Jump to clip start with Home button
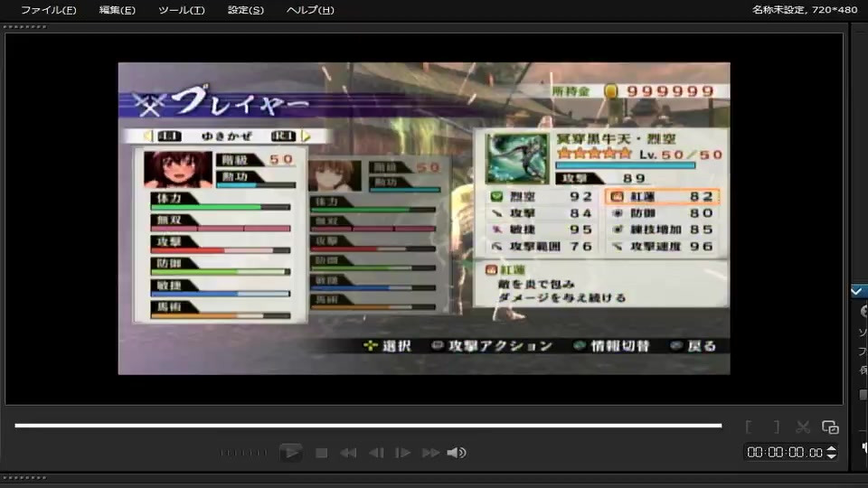The height and width of the screenshot is (488, 868). coord(348,453)
